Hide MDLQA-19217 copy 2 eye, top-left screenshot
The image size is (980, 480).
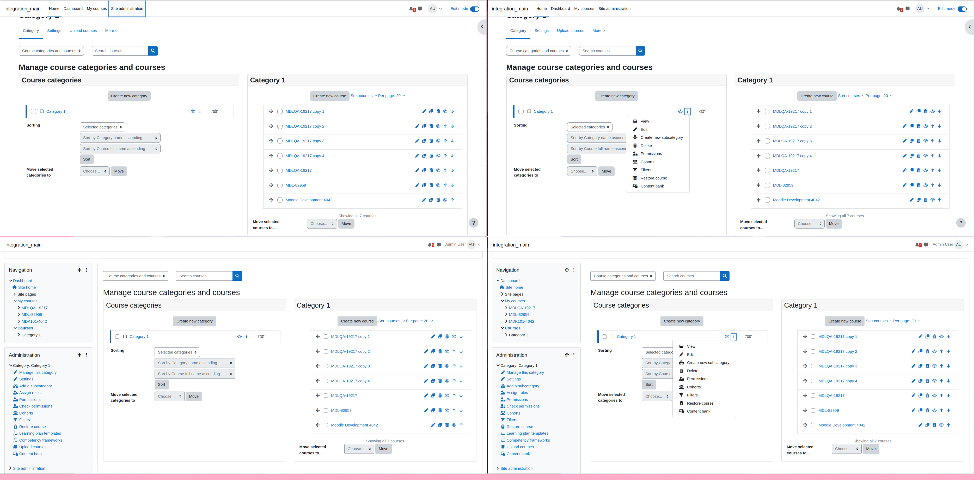[x=438, y=126]
